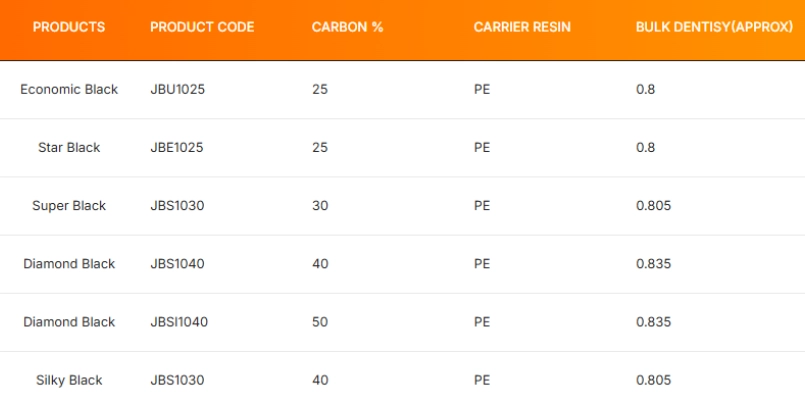Select the Star Black product name
This screenshot has height=406, width=805.
[x=69, y=148]
